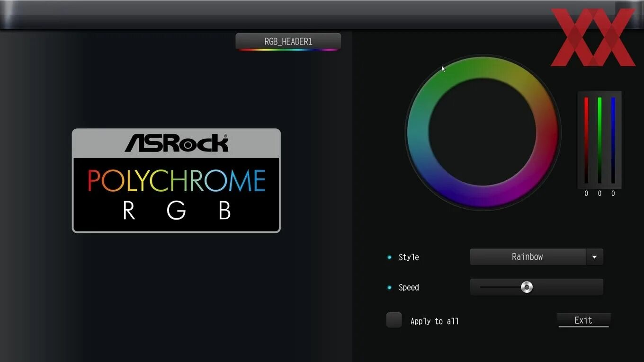The height and width of the screenshot is (362, 644).
Task: Click the Apply to all label
Action: click(434, 321)
